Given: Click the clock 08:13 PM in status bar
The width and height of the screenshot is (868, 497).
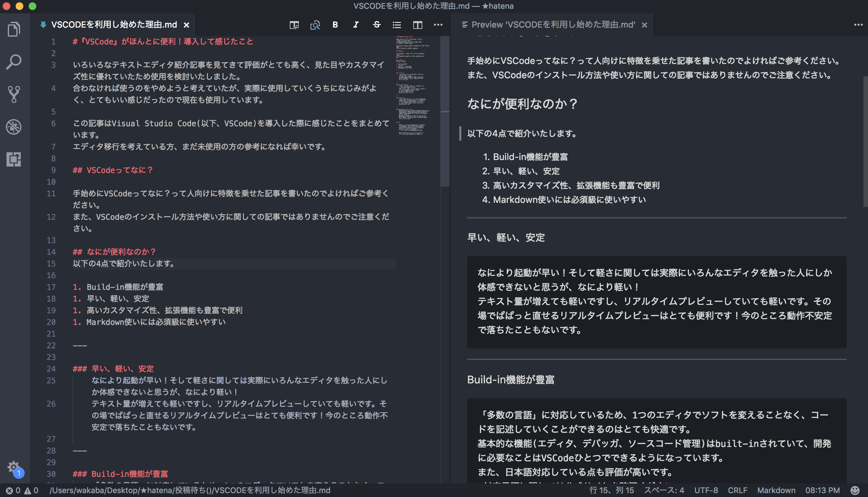Looking at the screenshot, I should [823, 491].
